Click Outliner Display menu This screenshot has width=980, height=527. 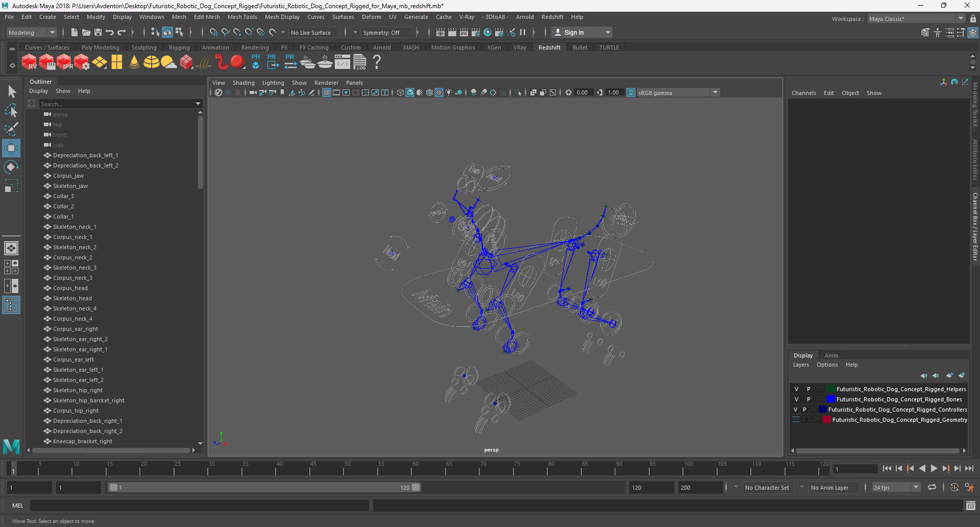pyautogui.click(x=38, y=91)
